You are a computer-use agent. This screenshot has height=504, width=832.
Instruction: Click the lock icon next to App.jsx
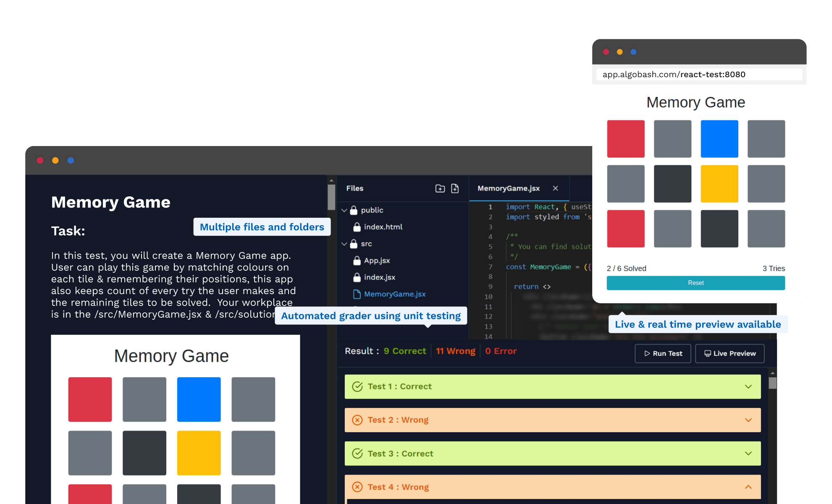coord(357,261)
